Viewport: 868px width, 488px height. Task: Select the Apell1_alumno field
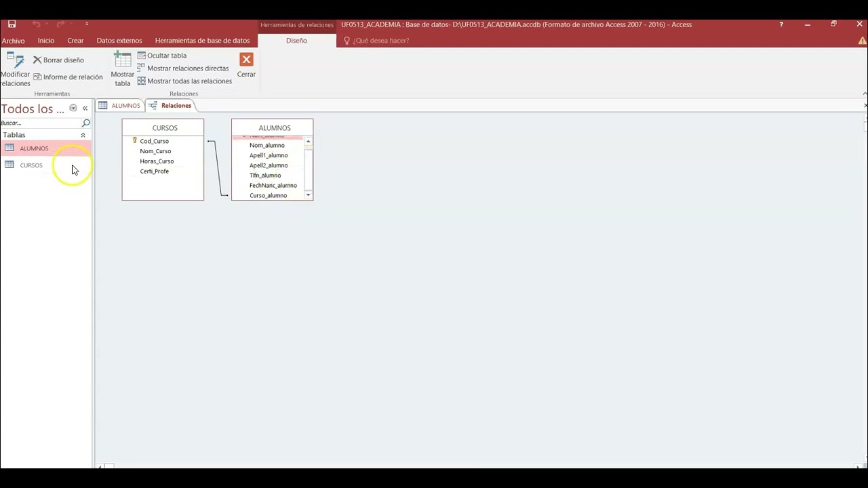(269, 155)
